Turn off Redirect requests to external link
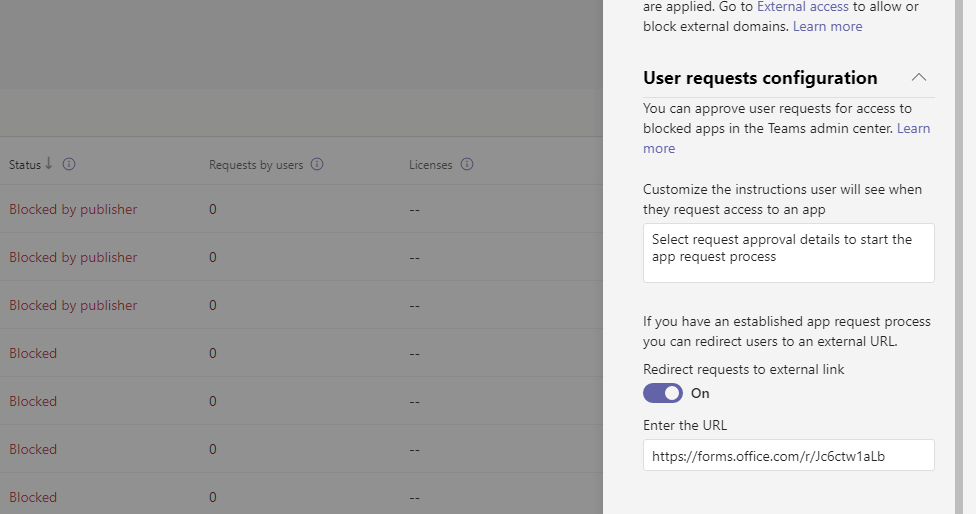Screen dimensions: 976x514 [662, 393]
